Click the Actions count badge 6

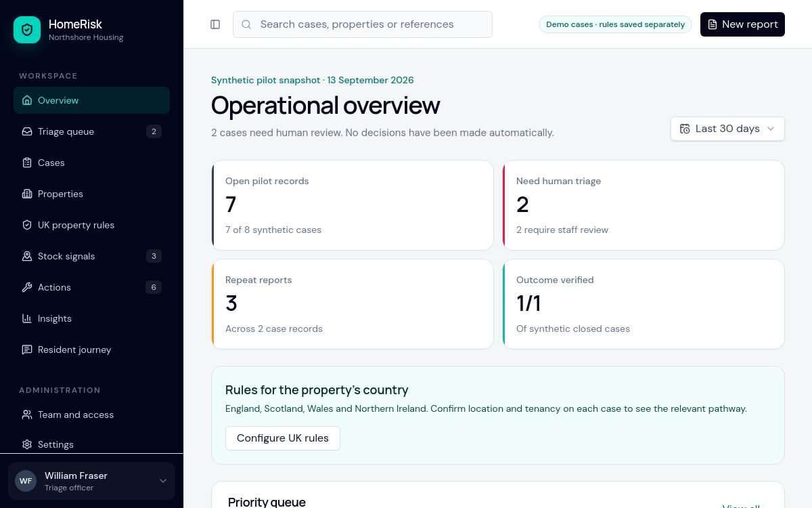point(154,287)
